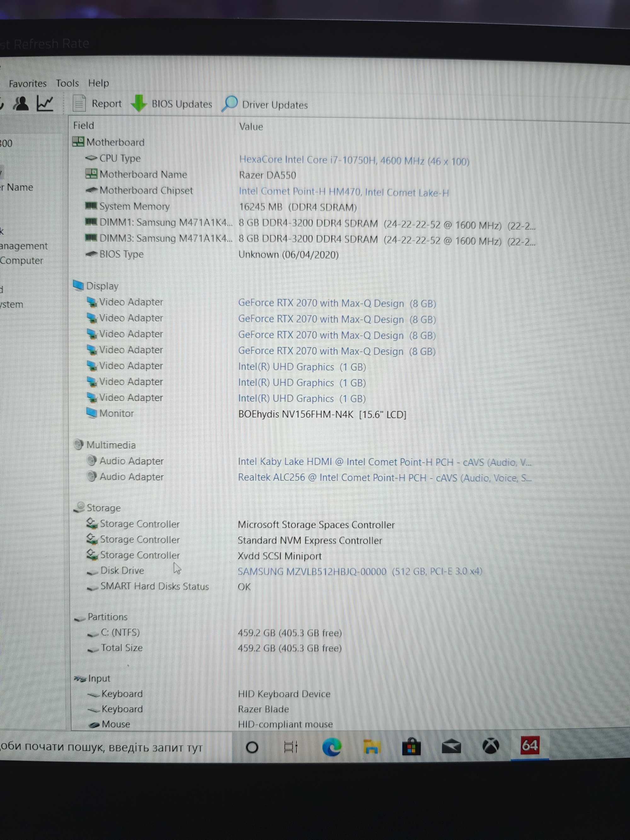Click the Monitor row icon
The height and width of the screenshot is (840, 630).
[x=92, y=412]
